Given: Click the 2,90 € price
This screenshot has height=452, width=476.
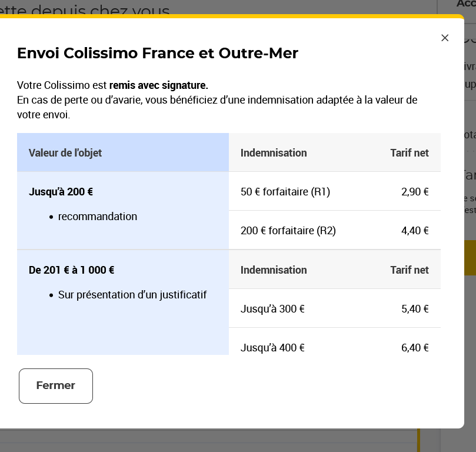Looking at the screenshot, I should 415,192.
